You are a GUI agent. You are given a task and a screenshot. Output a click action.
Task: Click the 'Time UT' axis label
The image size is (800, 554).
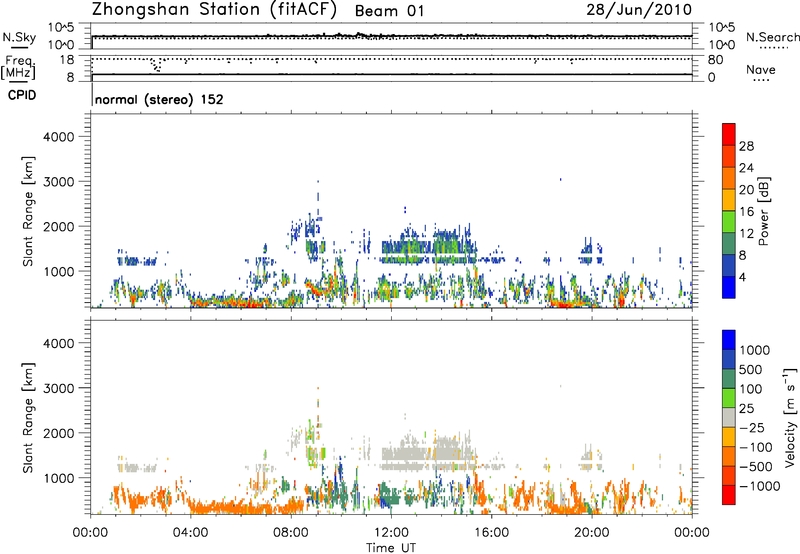coord(391,547)
